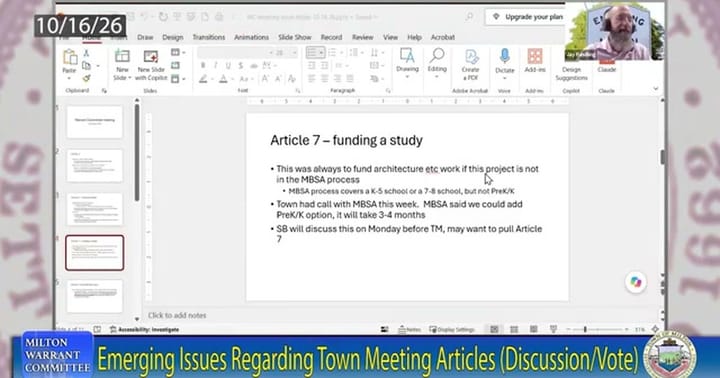
Task: Click Design Suggestions button
Action: pyautogui.click(x=571, y=73)
